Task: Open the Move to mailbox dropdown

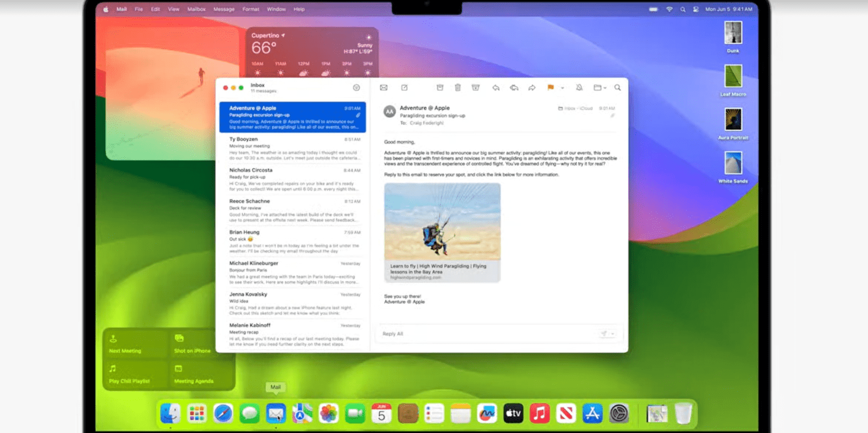Action: point(599,87)
